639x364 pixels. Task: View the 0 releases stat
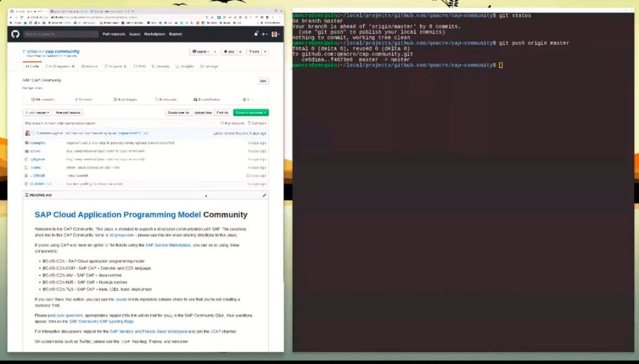[166, 99]
